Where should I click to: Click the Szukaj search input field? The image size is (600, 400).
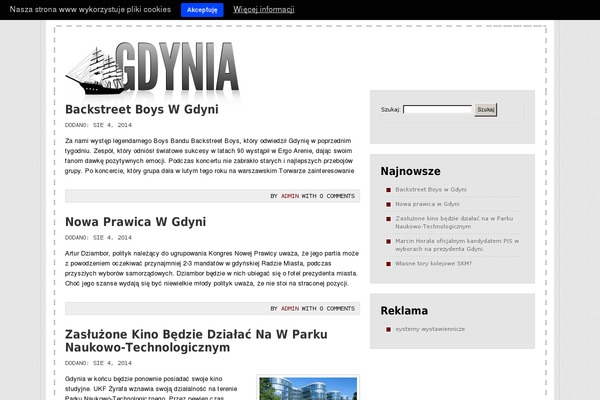(x=437, y=109)
